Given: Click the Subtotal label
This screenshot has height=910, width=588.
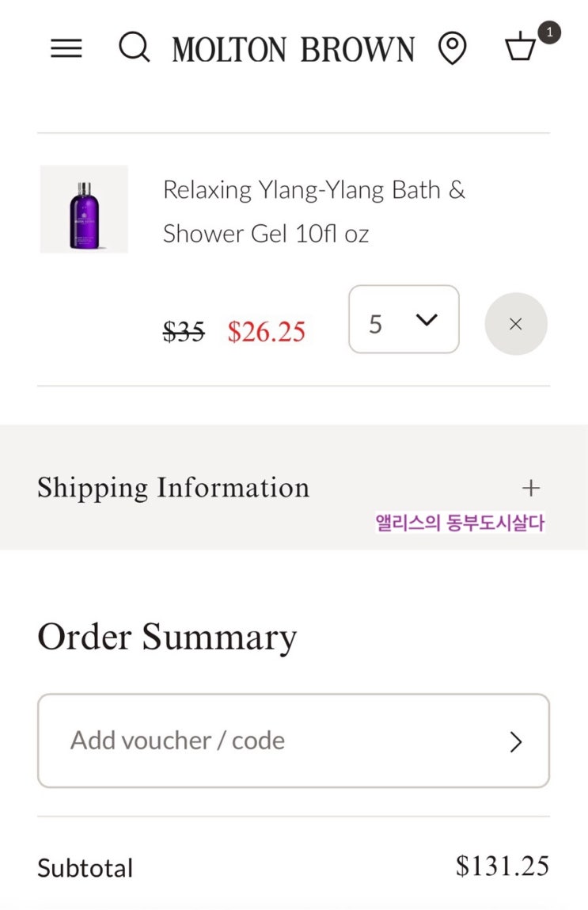Looking at the screenshot, I should (x=85, y=868).
